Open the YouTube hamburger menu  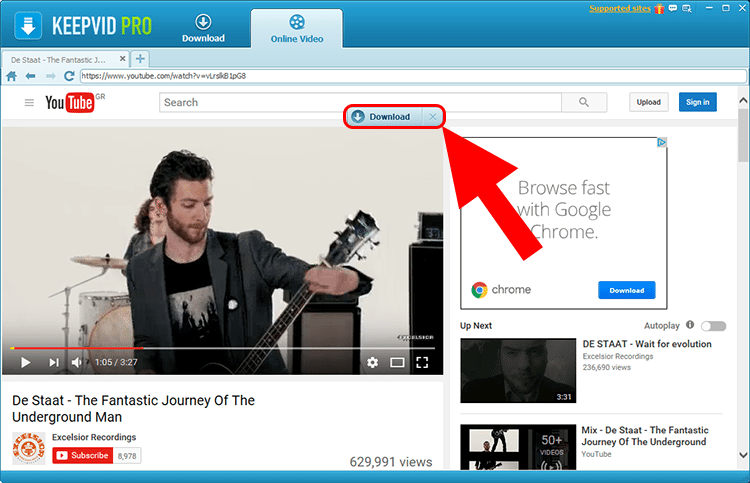(29, 102)
